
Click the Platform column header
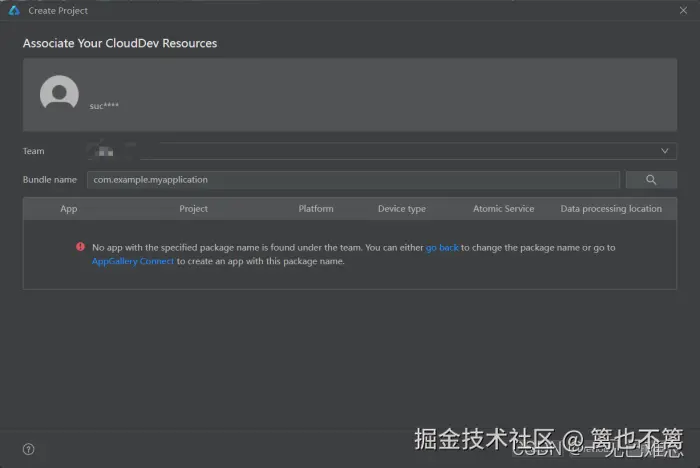(x=316, y=209)
